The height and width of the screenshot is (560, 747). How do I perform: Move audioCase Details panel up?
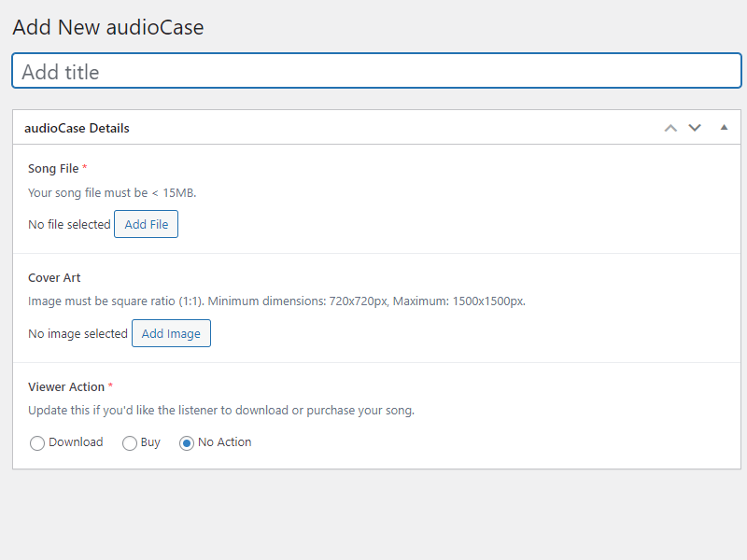click(670, 128)
